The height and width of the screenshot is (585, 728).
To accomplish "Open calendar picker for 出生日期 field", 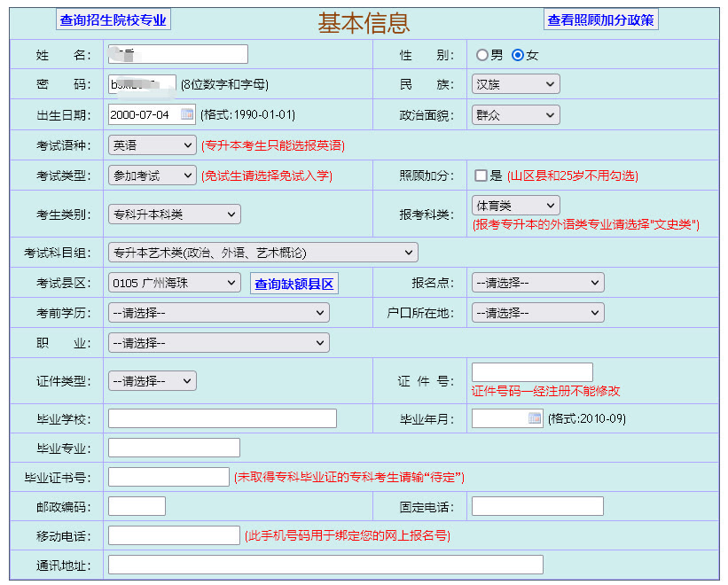I will tap(187, 114).
